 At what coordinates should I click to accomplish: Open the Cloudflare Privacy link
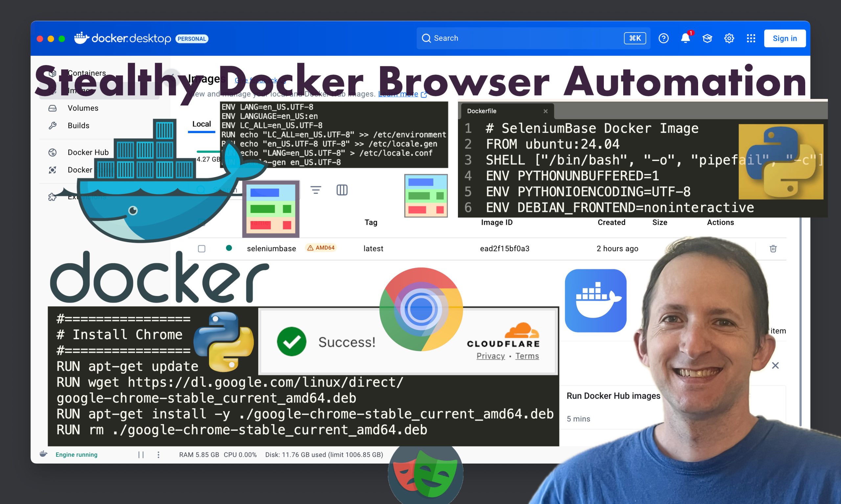pos(490,356)
